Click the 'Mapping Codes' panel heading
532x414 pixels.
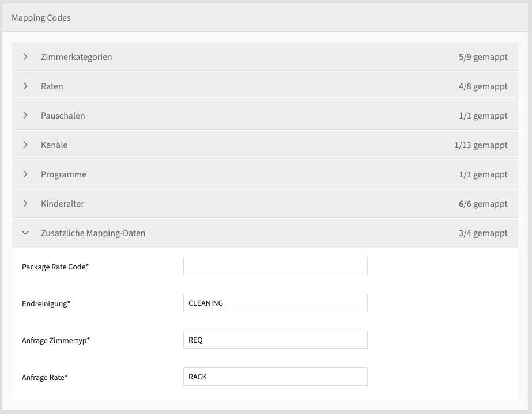coord(41,18)
